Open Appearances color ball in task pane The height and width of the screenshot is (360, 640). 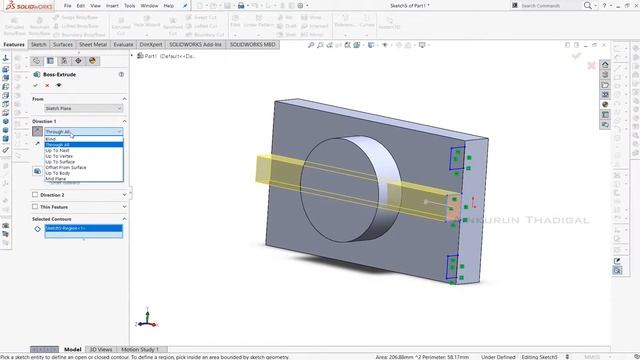pos(605,104)
